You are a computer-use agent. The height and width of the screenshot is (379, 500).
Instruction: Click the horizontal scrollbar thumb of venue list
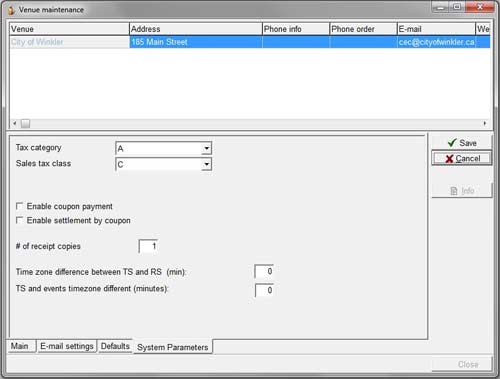25,124
